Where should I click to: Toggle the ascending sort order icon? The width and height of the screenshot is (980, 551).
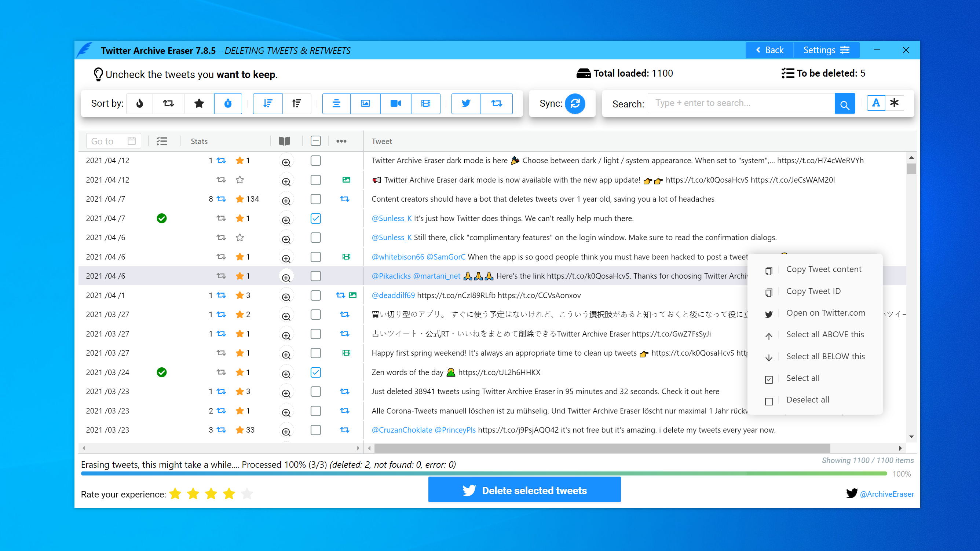296,103
